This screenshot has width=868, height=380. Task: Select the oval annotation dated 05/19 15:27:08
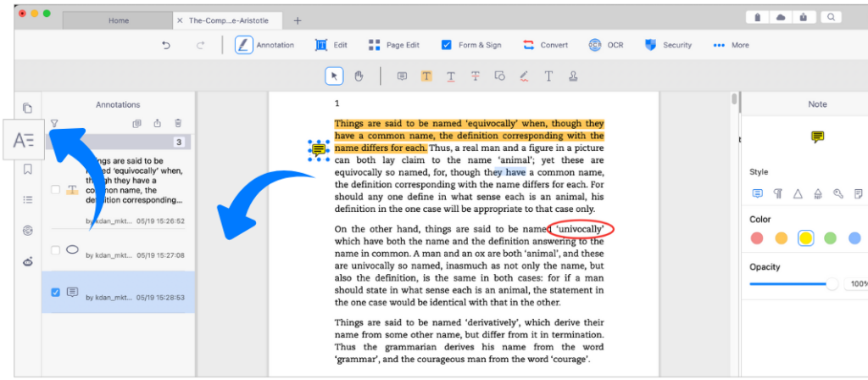click(x=119, y=250)
